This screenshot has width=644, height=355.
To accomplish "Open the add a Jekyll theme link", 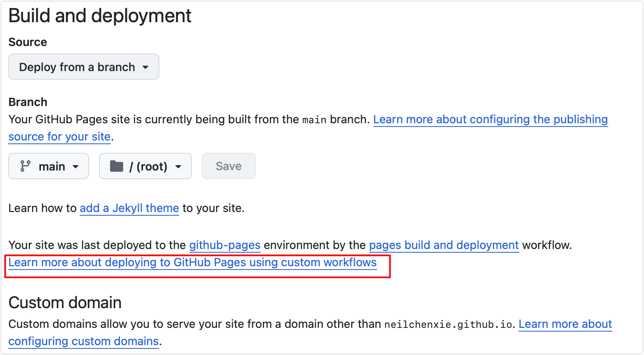I will (x=129, y=208).
